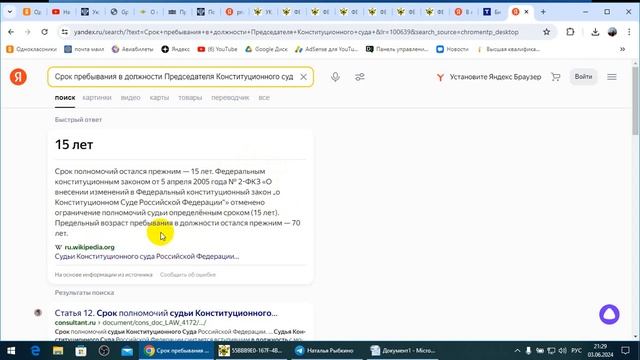The width and height of the screenshot is (640, 360).
Task: Show more bookmarks with the double chevron
Action: 622,49
